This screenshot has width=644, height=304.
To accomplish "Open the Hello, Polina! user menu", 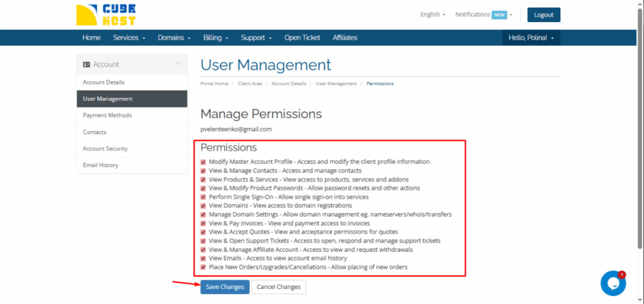I will [x=531, y=38].
